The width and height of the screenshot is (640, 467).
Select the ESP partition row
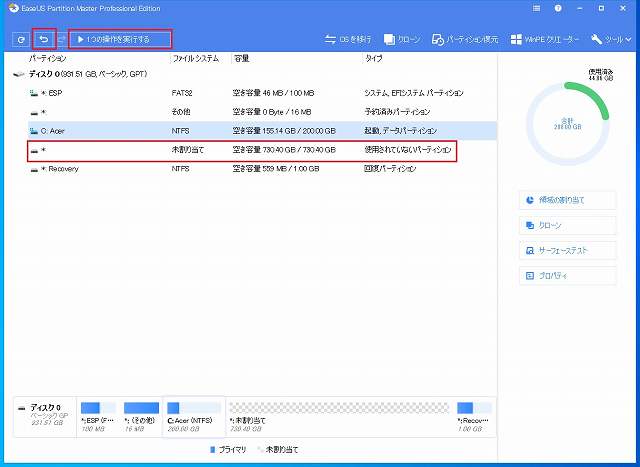pos(262,93)
